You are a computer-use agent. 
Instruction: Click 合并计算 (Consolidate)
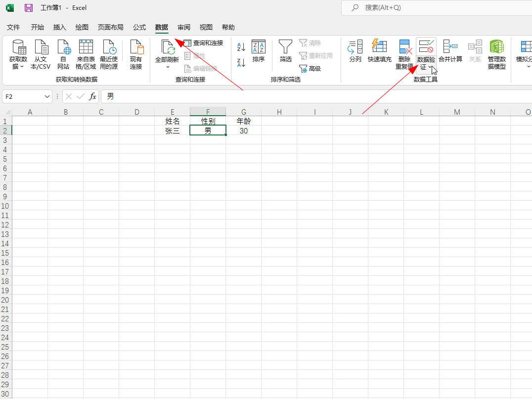coord(450,51)
